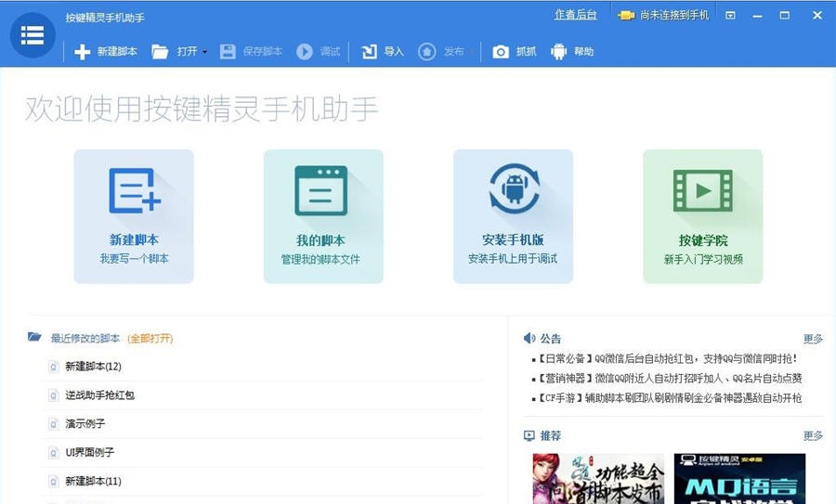This screenshot has width=836, height=504.
Task: Click the 抓抓 toolbar label
Action: (527, 52)
